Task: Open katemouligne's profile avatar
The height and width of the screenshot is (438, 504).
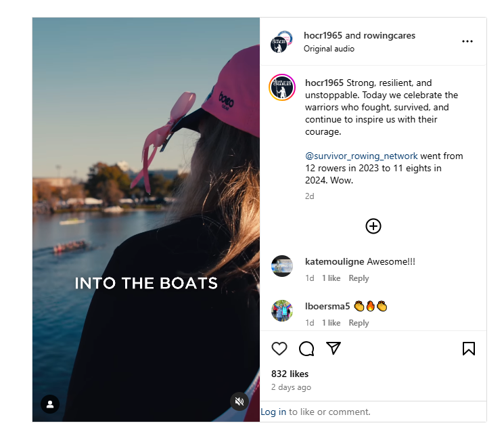Action: pos(282,266)
